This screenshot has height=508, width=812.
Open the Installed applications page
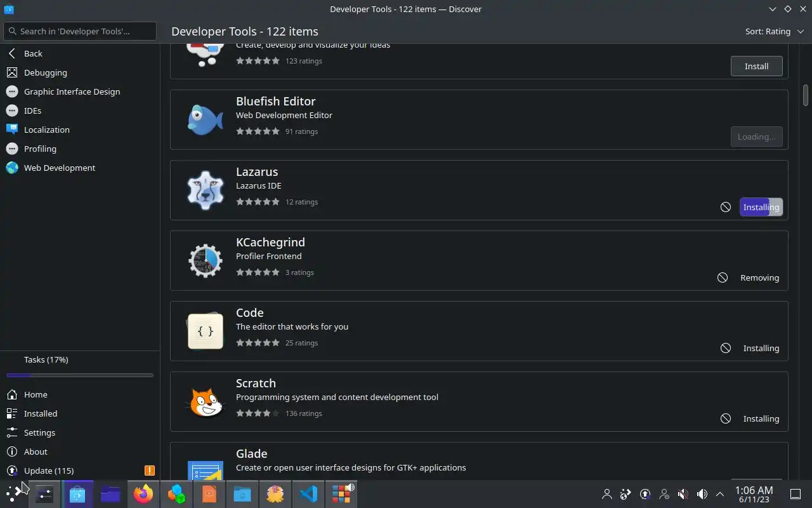pos(80,413)
